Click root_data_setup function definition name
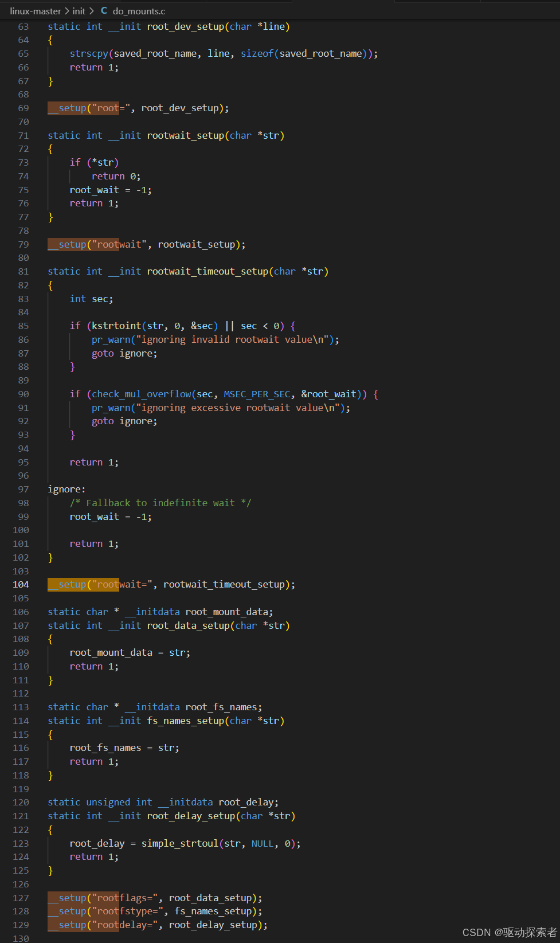Image resolution: width=560 pixels, height=943 pixels. [189, 625]
